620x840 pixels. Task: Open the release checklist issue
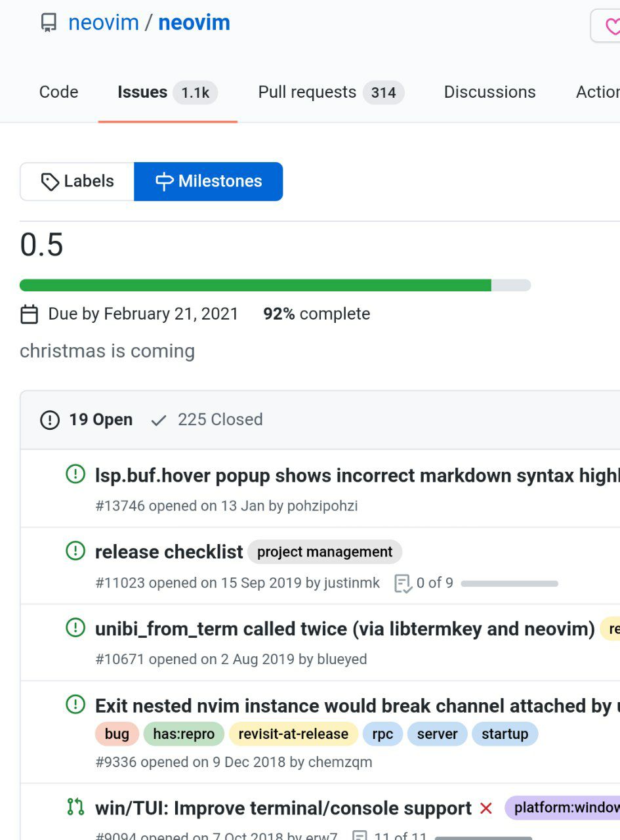pyautogui.click(x=169, y=553)
